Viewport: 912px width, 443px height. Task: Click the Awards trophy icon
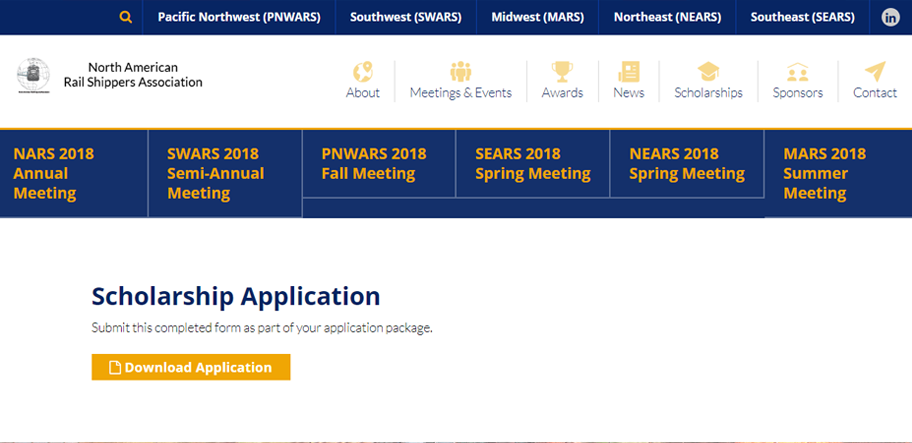[x=562, y=72]
